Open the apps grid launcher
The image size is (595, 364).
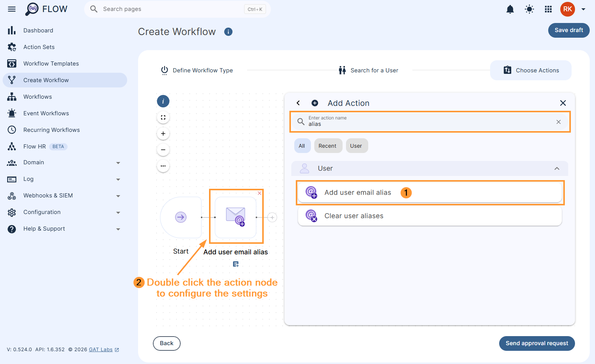point(548,9)
